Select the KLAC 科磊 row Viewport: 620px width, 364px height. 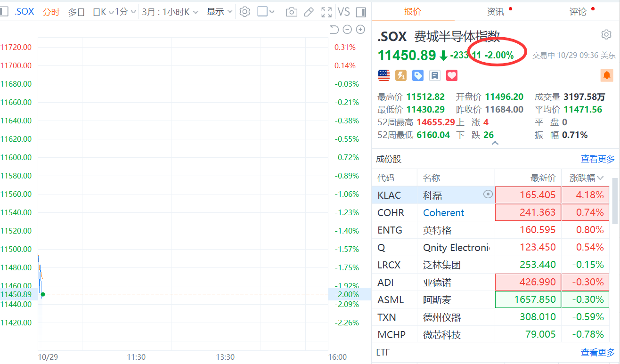pyautogui.click(x=491, y=194)
